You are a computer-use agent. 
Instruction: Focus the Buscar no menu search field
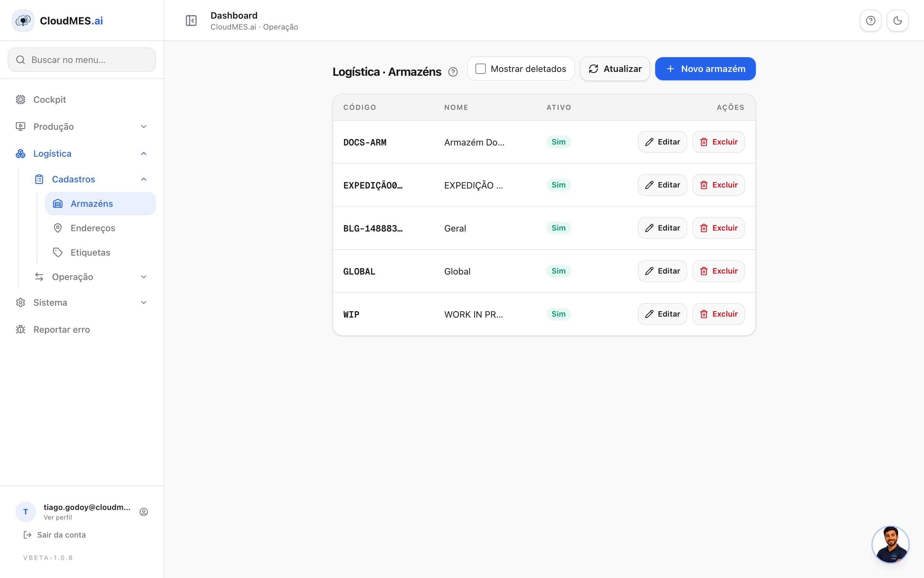[82, 60]
